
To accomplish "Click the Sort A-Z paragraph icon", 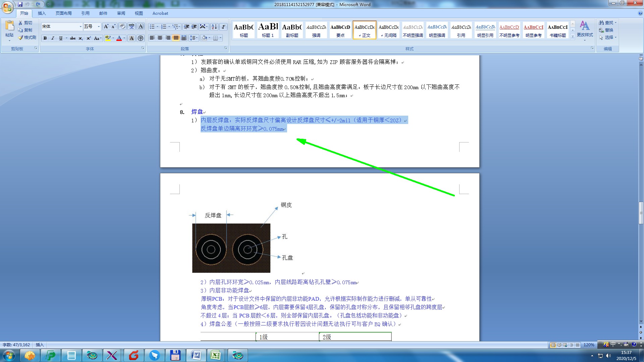I will pyautogui.click(x=214, y=27).
